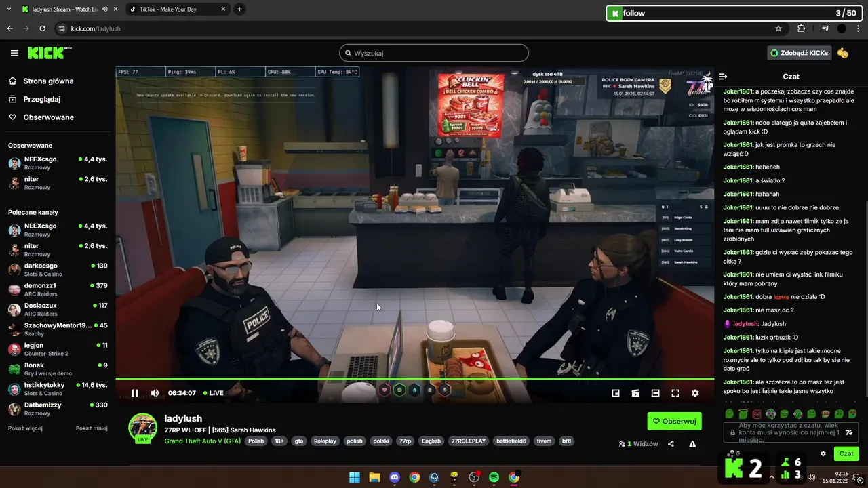Open Spotify from taskbar

coord(494,477)
